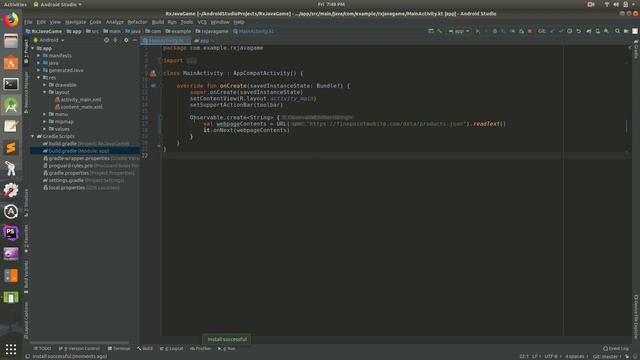Viewport: 640px width, 360px height.
Task: Click the Git history clock icon
Action: click(570, 31)
